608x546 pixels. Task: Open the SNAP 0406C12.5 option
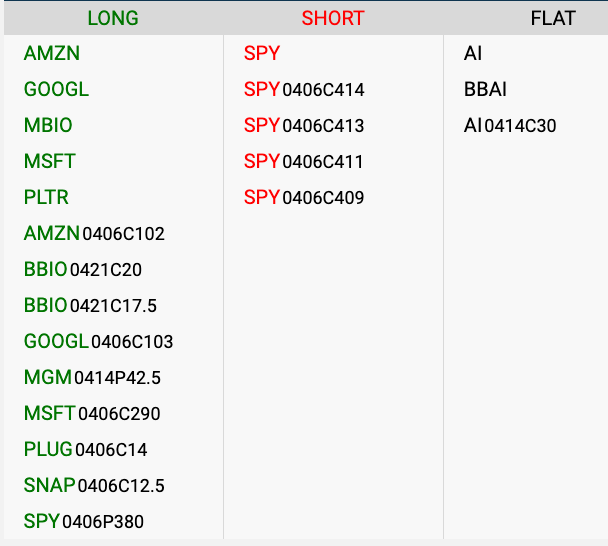pos(94,486)
